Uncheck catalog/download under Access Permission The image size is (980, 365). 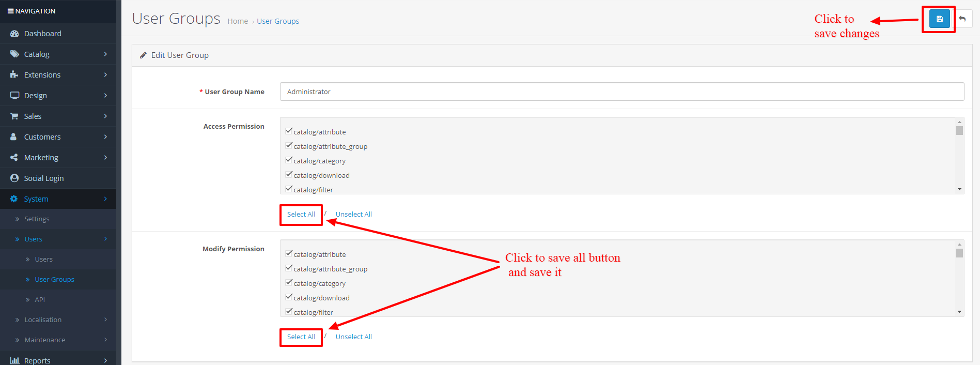289,175
